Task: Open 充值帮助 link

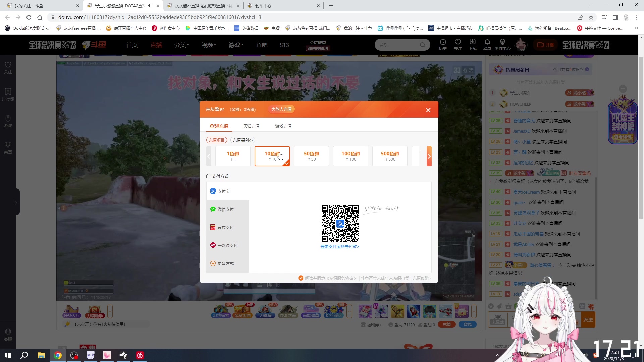Action: coord(422,278)
